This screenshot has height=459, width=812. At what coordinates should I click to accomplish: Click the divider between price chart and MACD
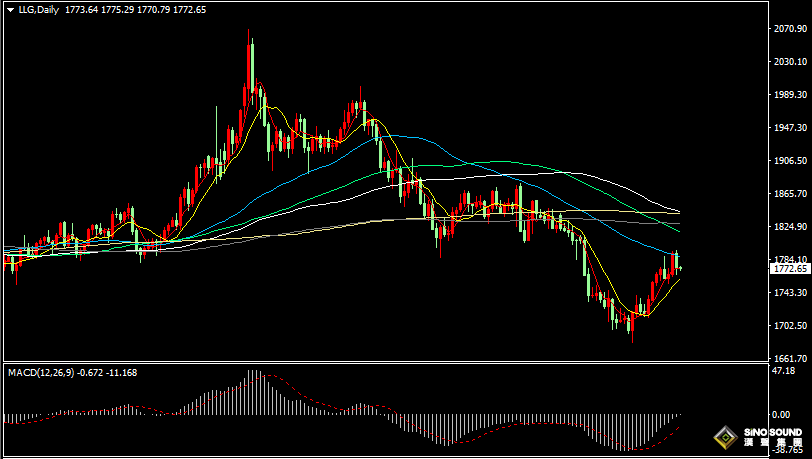(x=386, y=362)
